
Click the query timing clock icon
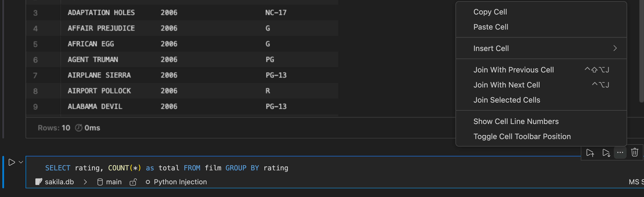(x=79, y=128)
